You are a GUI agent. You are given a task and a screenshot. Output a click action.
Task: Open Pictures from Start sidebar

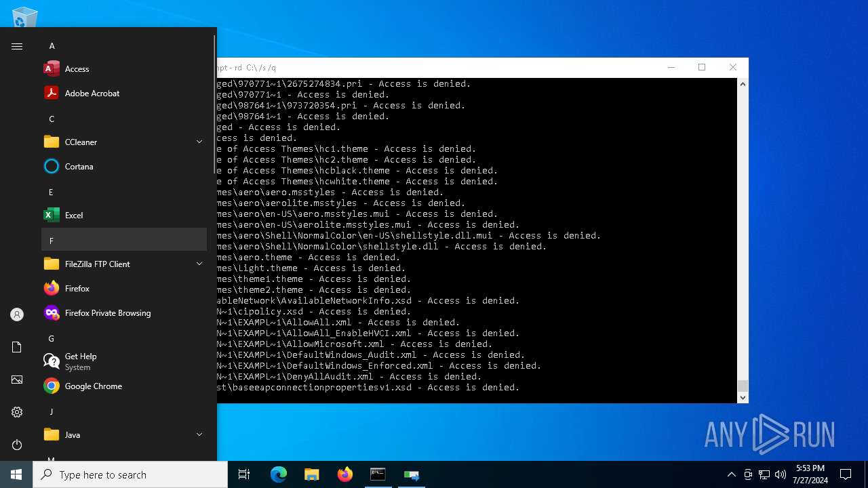point(17,380)
